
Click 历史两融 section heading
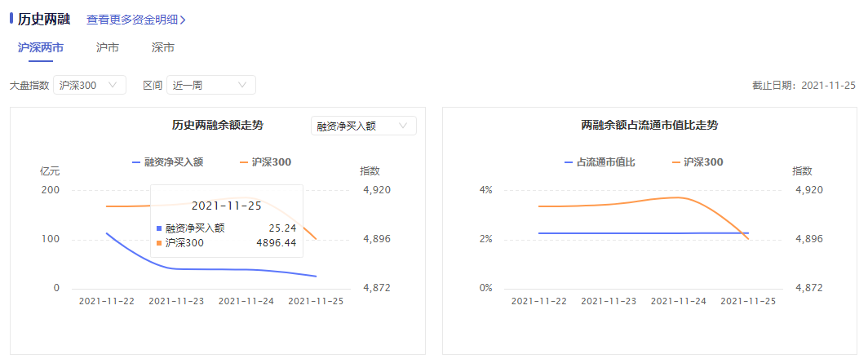click(44, 20)
